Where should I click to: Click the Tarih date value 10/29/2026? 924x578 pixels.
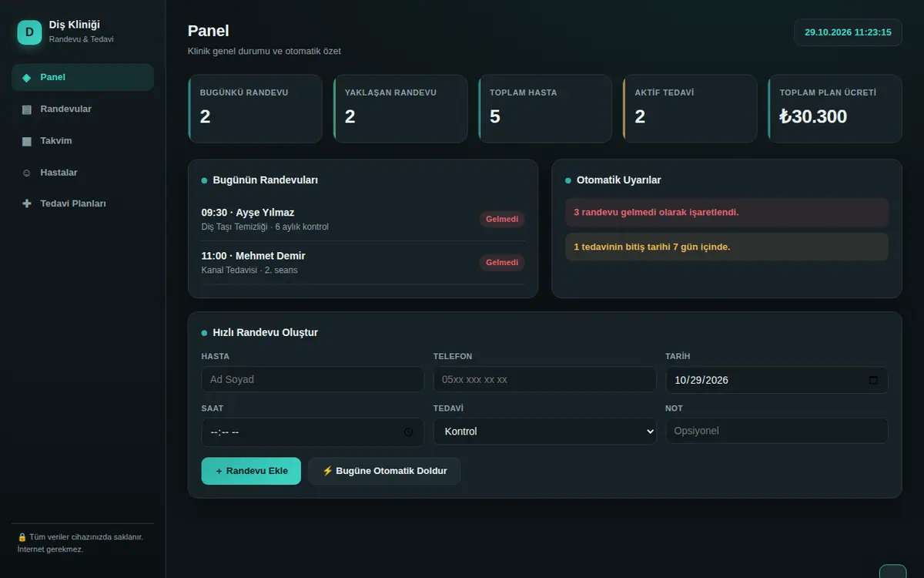point(701,380)
